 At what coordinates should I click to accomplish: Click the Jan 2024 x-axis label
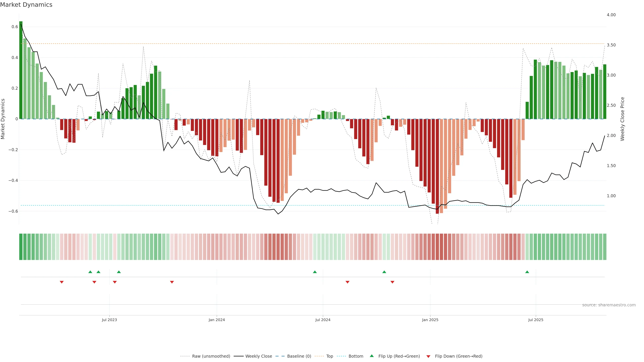pyautogui.click(x=217, y=320)
